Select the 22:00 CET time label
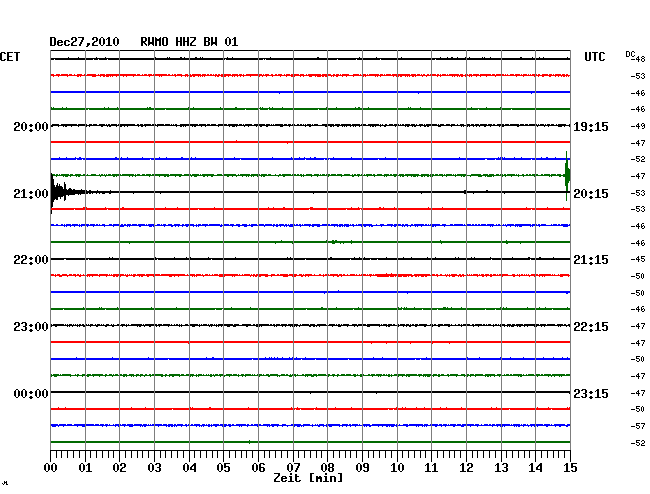650x494 pixels. pyautogui.click(x=31, y=260)
